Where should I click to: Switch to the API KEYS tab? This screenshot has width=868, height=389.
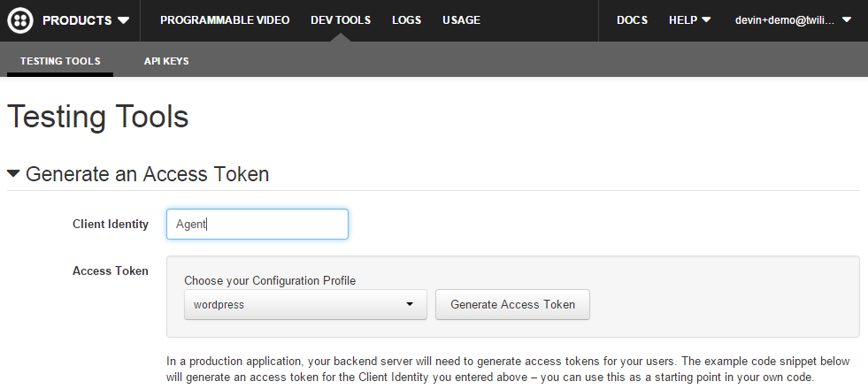[x=166, y=61]
